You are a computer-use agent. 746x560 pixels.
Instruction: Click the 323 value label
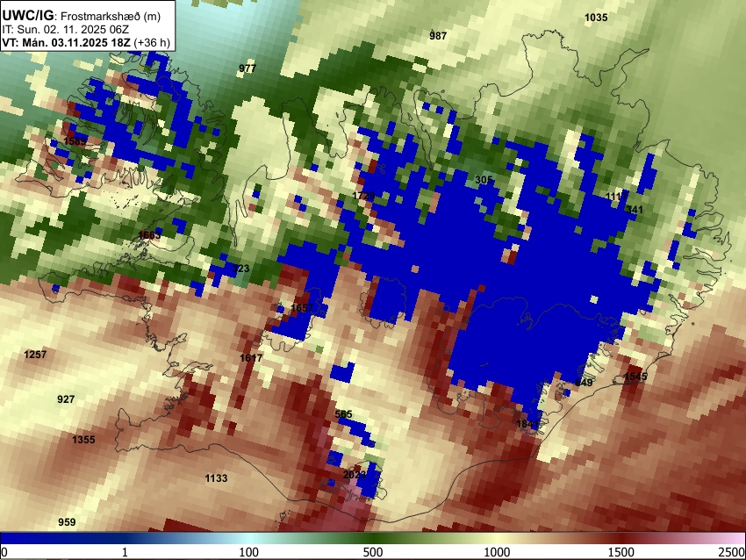pyautogui.click(x=240, y=269)
